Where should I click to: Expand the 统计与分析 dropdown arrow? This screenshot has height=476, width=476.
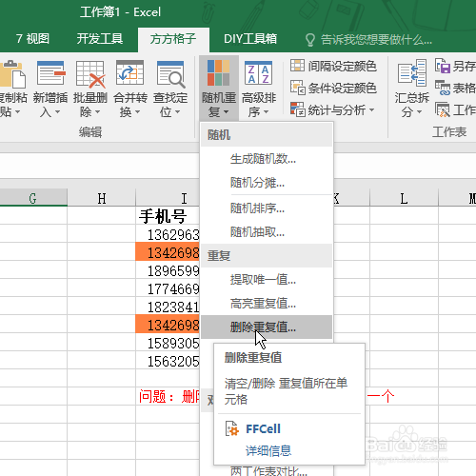click(371, 110)
